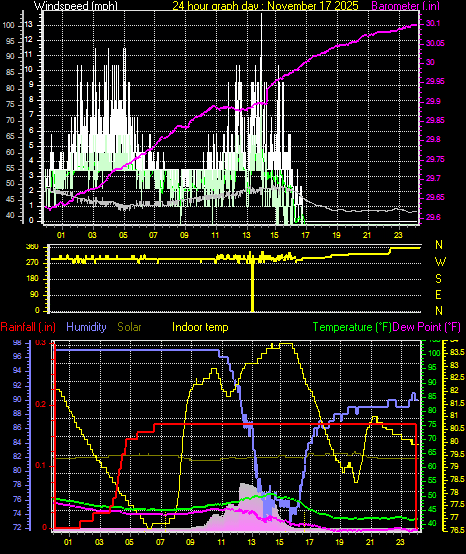
Task: Click the Dew Point (°F) legend label
Action: [x=426, y=327]
